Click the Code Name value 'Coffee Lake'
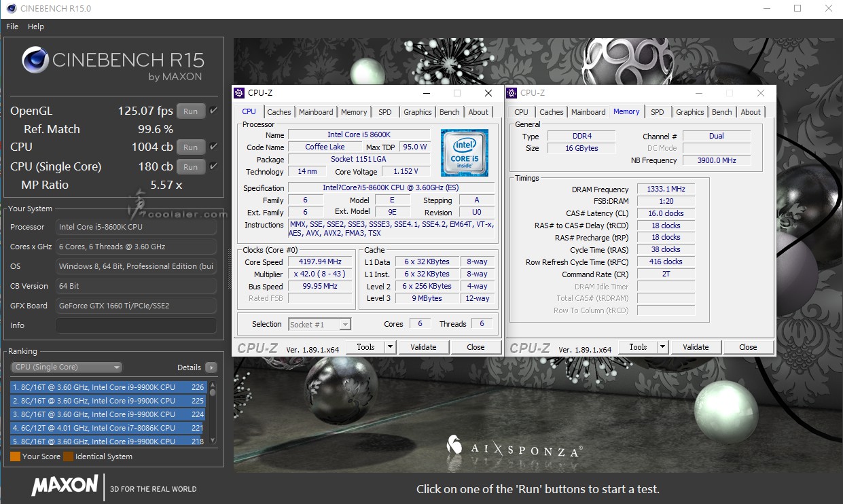Viewport: 843px width, 504px height. [x=325, y=147]
